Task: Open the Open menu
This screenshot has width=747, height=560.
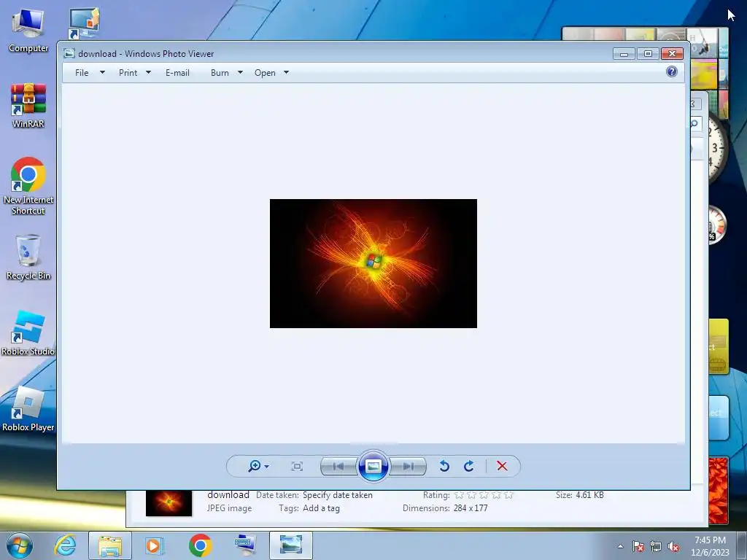Action: click(265, 73)
